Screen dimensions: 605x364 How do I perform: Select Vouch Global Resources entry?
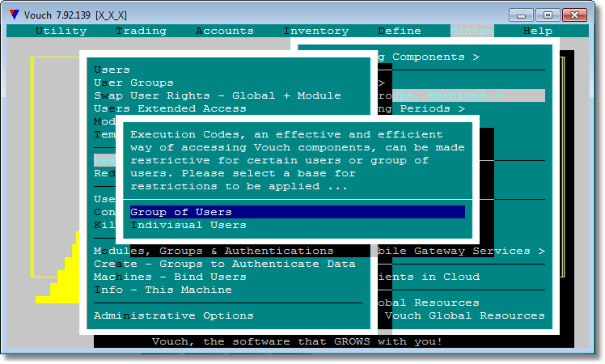tap(464, 315)
